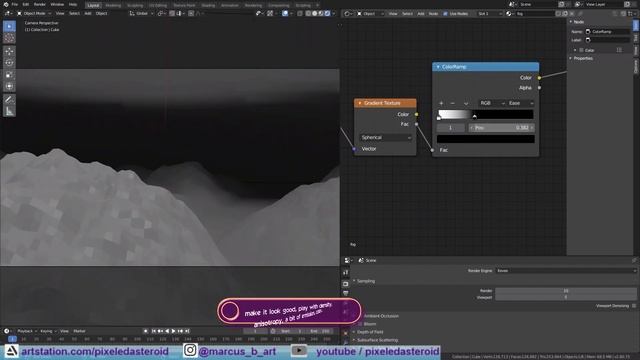Select the Measure ruler tool
Viewport: 640px width, 360px height.
pos(9,111)
